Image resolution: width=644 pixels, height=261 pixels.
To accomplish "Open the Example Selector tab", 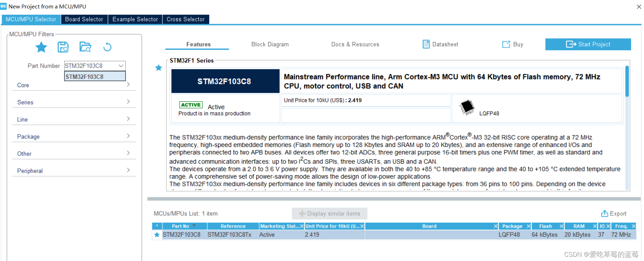I will (135, 19).
